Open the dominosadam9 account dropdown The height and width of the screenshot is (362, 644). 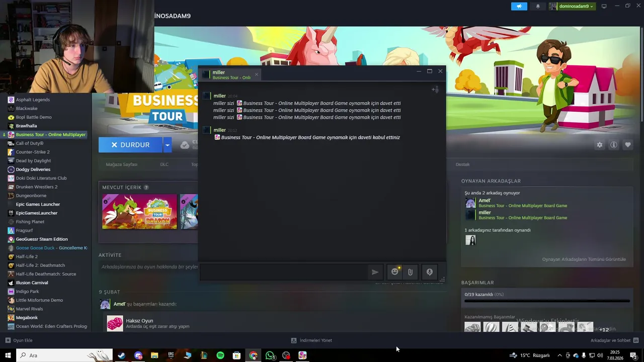coord(572,6)
